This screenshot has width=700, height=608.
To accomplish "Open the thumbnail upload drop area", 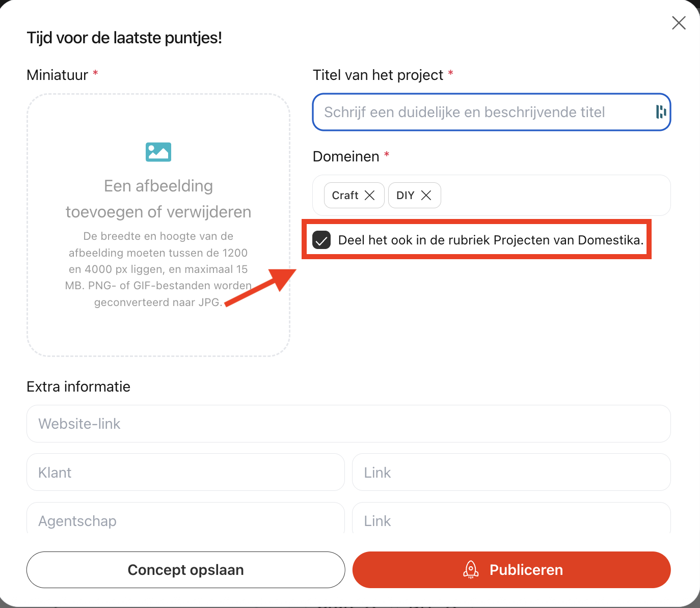I will pos(158,225).
